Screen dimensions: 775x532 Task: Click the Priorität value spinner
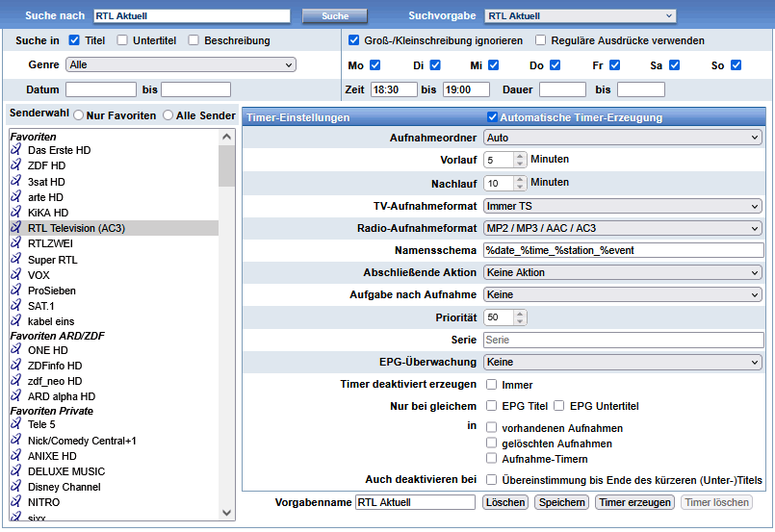[x=505, y=317]
